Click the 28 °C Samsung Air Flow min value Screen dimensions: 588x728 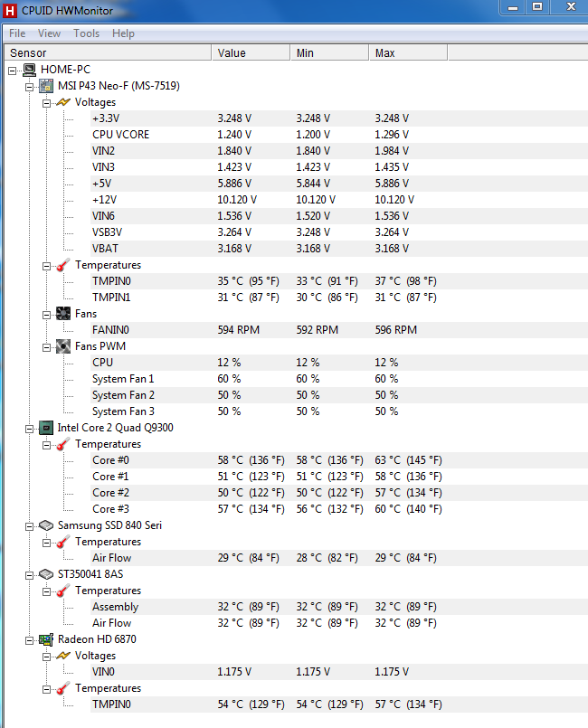(327, 558)
